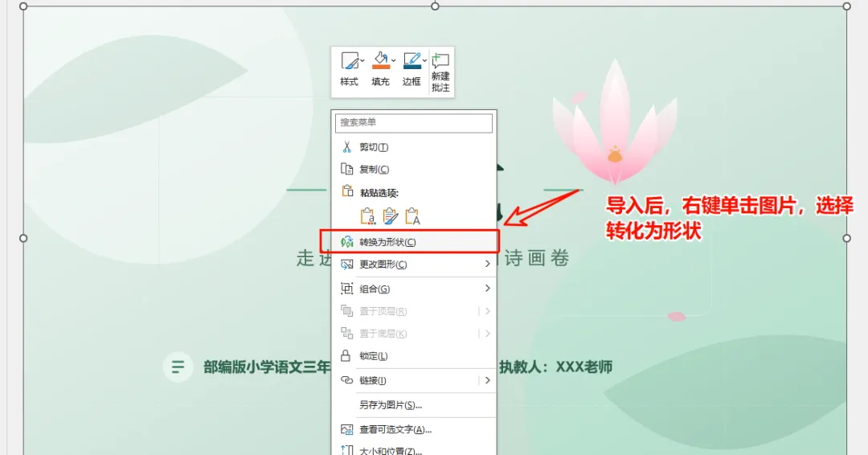The image size is (868, 455).
Task: Click the scissors cut icon
Action: click(x=346, y=146)
